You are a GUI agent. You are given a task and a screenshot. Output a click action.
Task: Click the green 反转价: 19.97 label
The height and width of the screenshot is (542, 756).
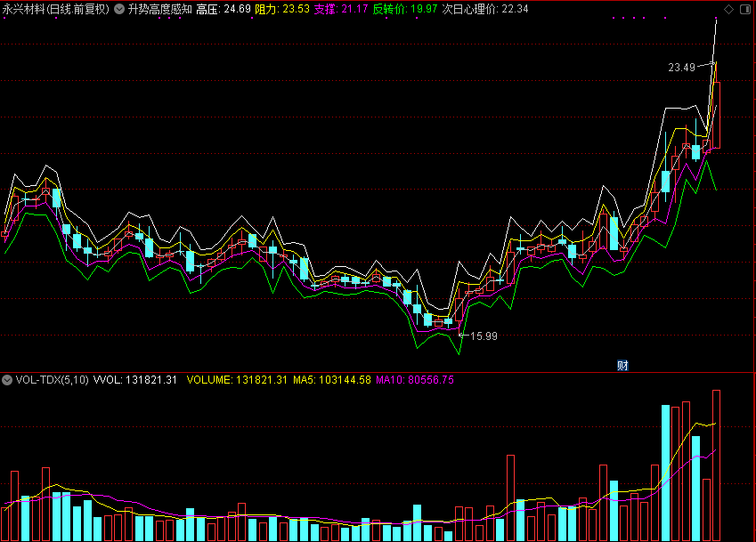405,9
